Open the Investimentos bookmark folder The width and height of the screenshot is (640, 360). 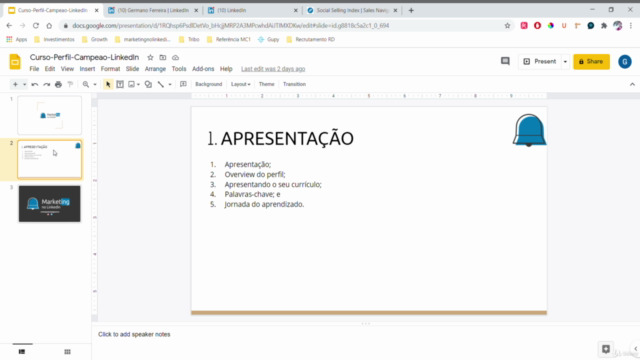click(x=54, y=40)
